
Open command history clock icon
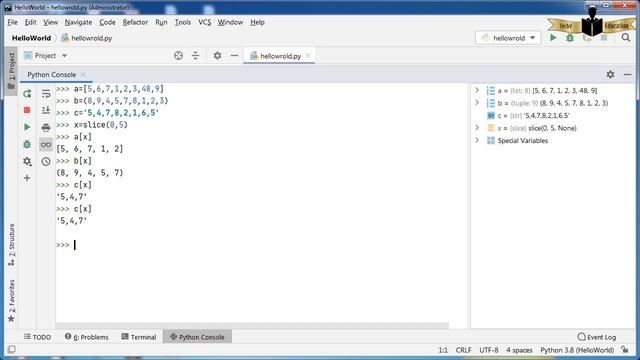pyautogui.click(x=46, y=161)
